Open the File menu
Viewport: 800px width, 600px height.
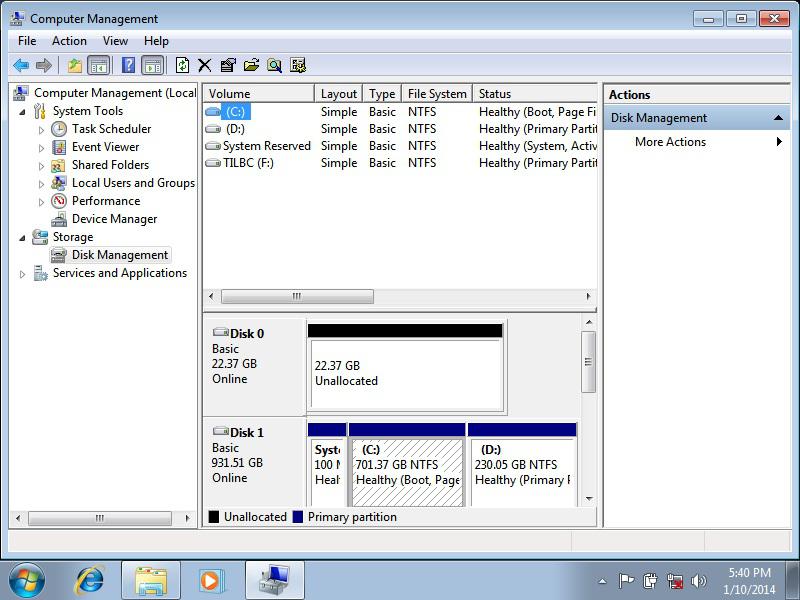[27, 41]
